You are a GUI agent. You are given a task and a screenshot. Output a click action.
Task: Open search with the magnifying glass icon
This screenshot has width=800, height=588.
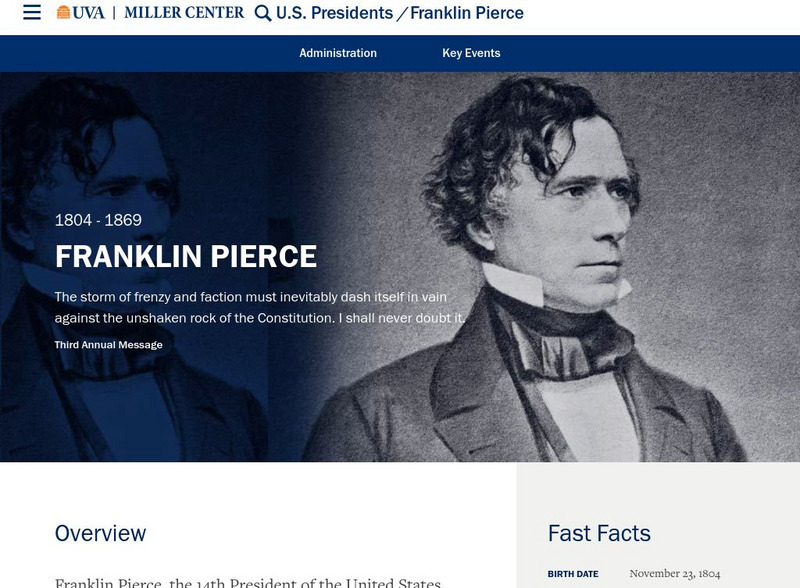click(263, 13)
